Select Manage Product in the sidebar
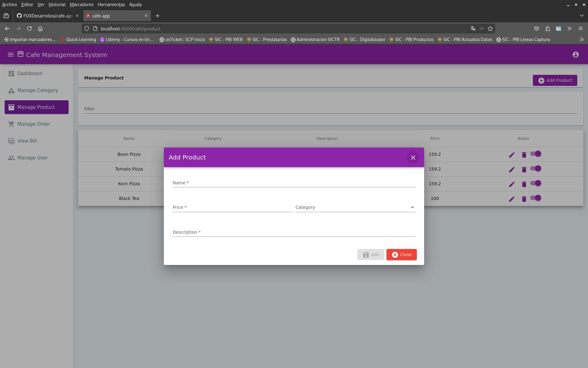This screenshot has height=368, width=588. [36, 107]
